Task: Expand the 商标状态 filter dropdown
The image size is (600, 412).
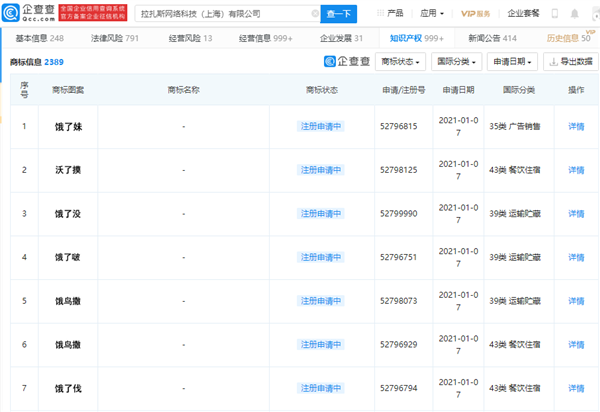Action: tap(400, 62)
